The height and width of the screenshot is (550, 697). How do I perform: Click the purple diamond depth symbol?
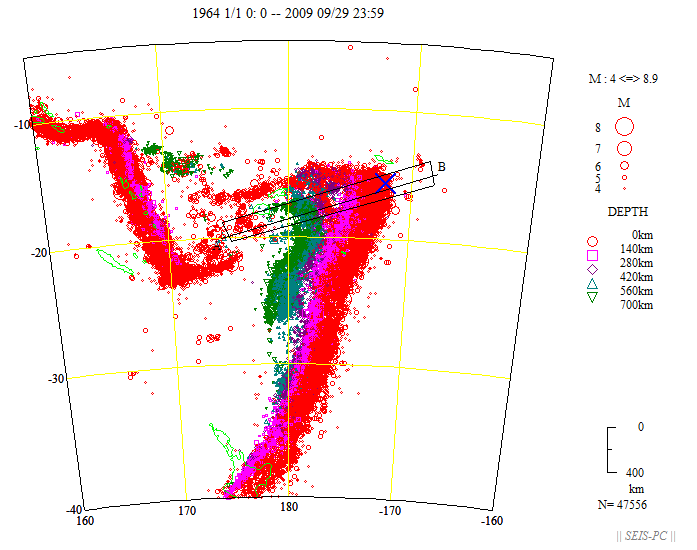point(592,268)
